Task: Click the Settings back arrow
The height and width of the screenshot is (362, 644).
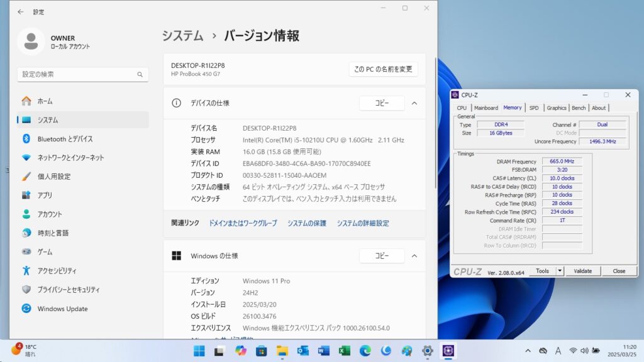Action: pos(21,12)
